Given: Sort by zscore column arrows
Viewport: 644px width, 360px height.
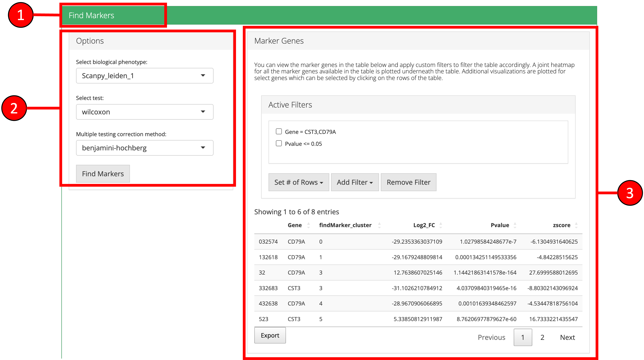Looking at the screenshot, I should 576,225.
